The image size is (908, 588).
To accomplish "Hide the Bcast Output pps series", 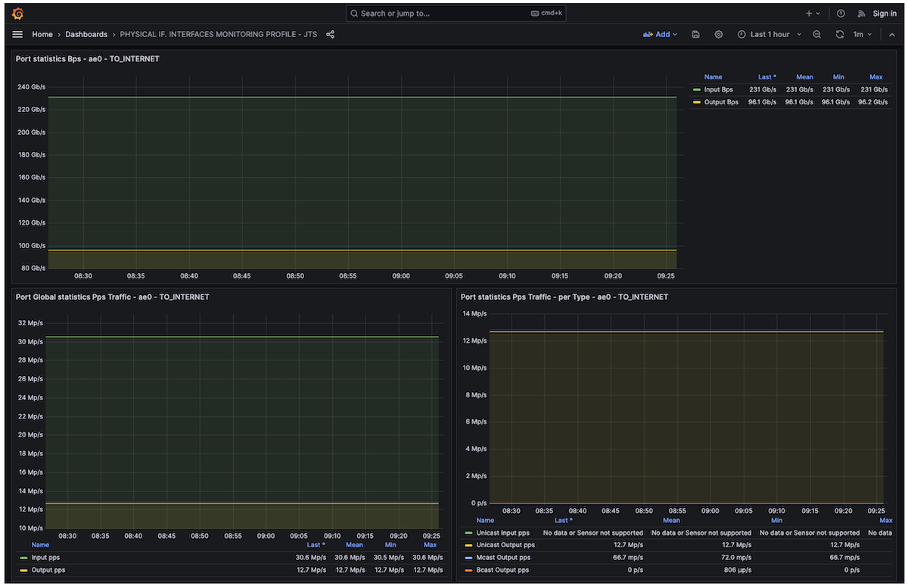I will 502,570.
